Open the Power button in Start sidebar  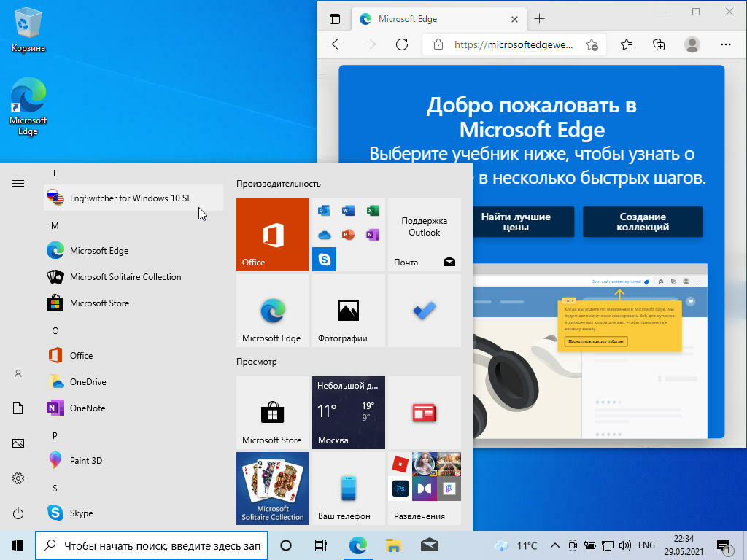pos(18,513)
